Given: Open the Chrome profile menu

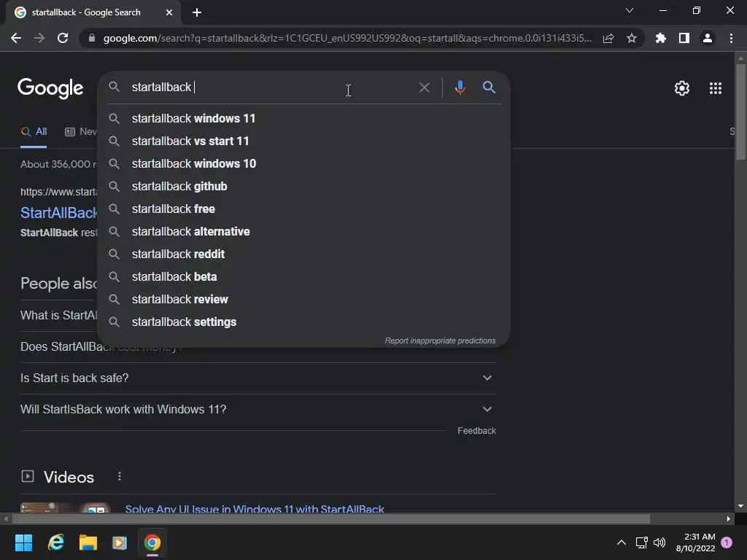Looking at the screenshot, I should [x=708, y=38].
